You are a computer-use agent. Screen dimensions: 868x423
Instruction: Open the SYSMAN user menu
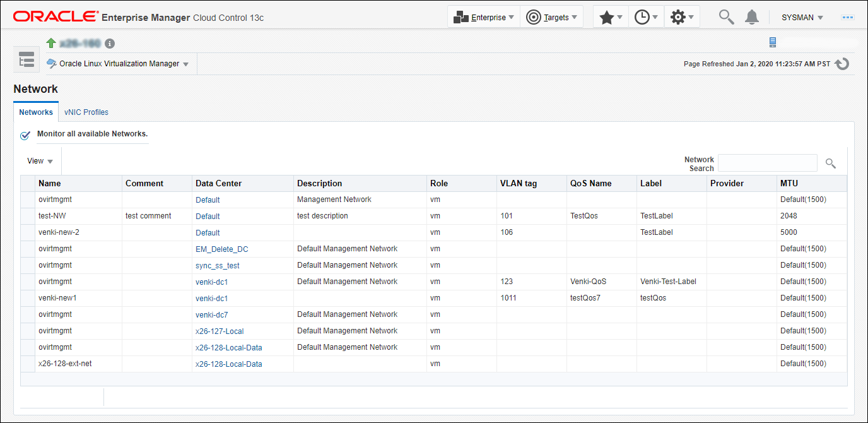(x=802, y=18)
